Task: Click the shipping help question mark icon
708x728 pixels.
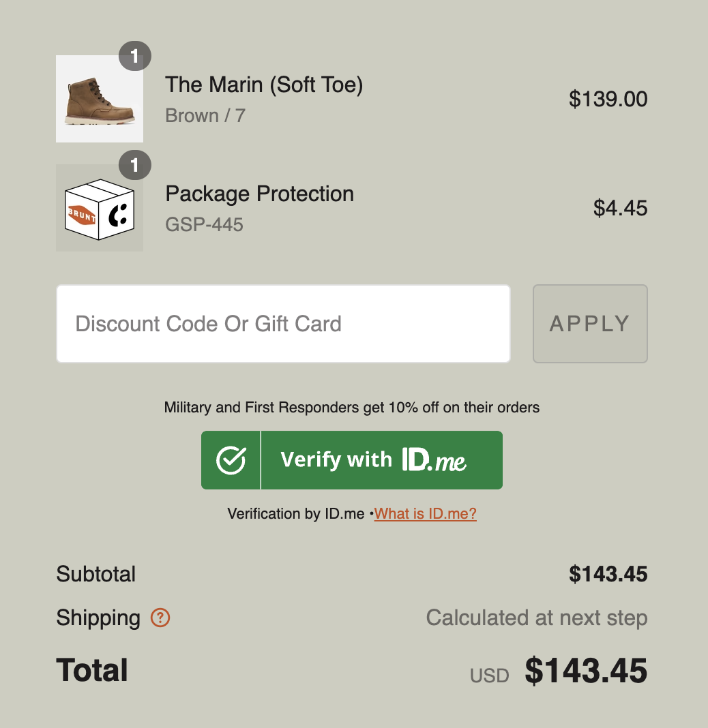Action: [x=161, y=618]
